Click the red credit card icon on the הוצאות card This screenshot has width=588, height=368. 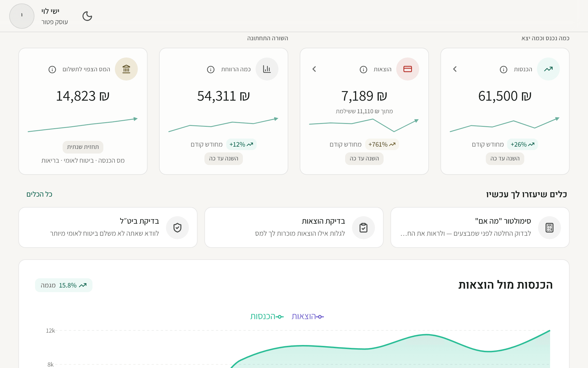point(408,69)
